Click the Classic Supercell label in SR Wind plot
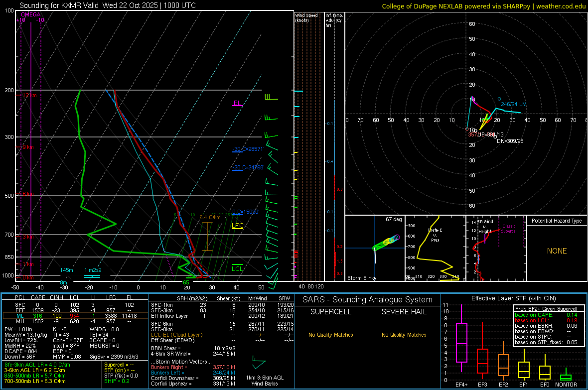This screenshot has height=390, width=588. (x=509, y=229)
